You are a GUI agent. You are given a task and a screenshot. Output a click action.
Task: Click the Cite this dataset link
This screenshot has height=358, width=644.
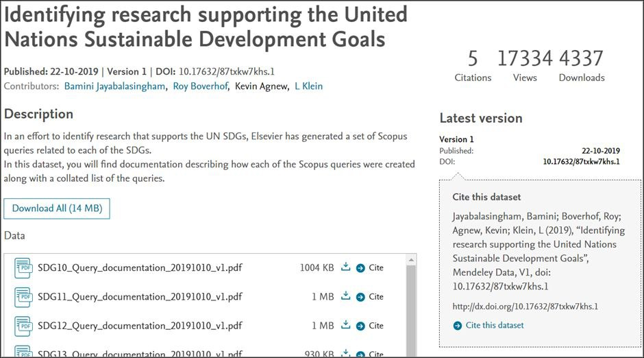click(x=494, y=325)
